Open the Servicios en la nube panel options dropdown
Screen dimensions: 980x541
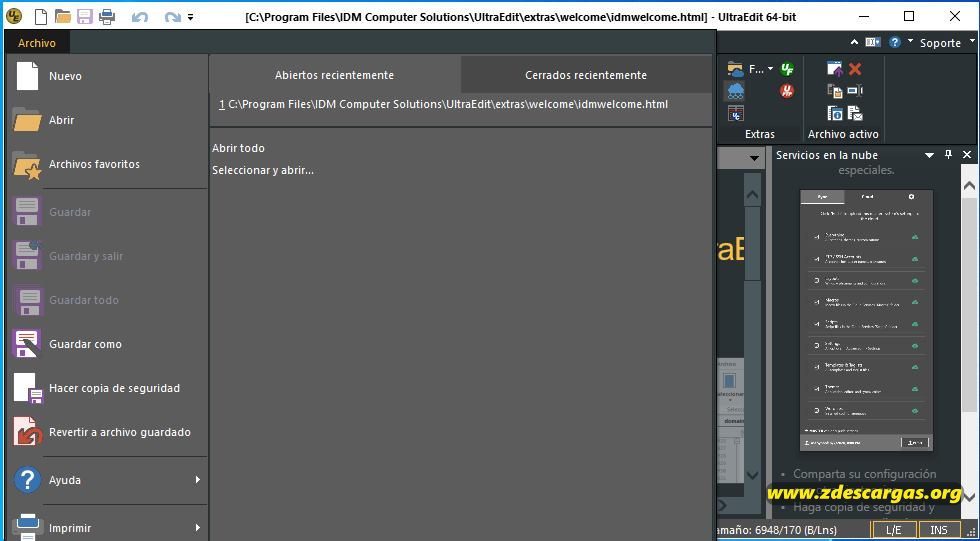(929, 155)
